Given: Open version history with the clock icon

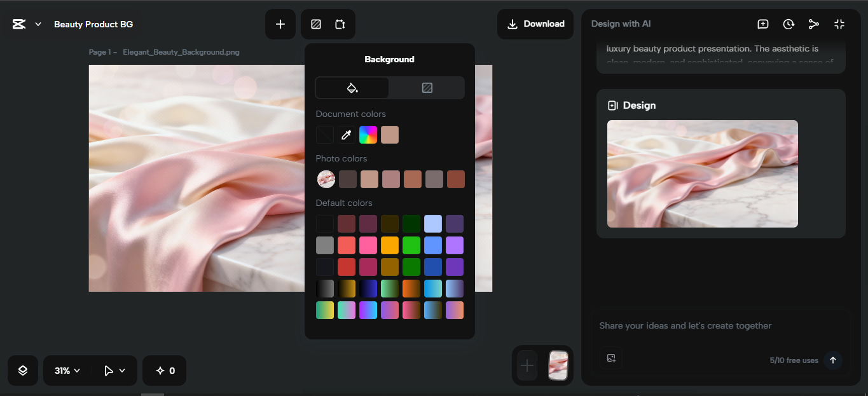Looking at the screenshot, I should (789, 24).
